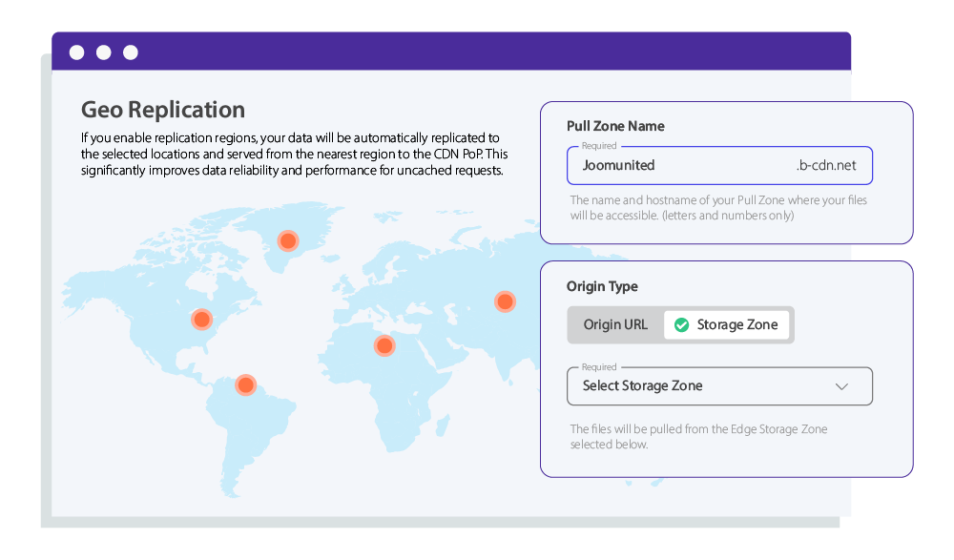This screenshot has height=560, width=954.
Task: Click the Geo Replication heading
Action: pyautogui.click(x=162, y=110)
